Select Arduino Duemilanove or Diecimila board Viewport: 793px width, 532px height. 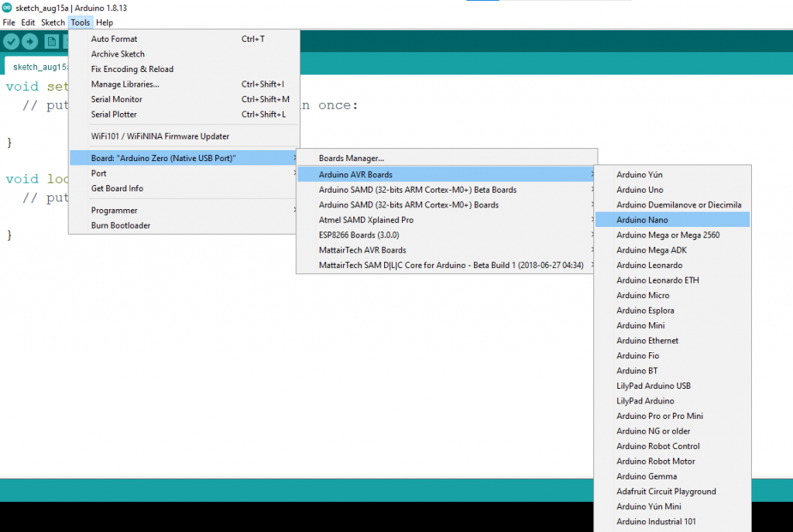pos(673,204)
